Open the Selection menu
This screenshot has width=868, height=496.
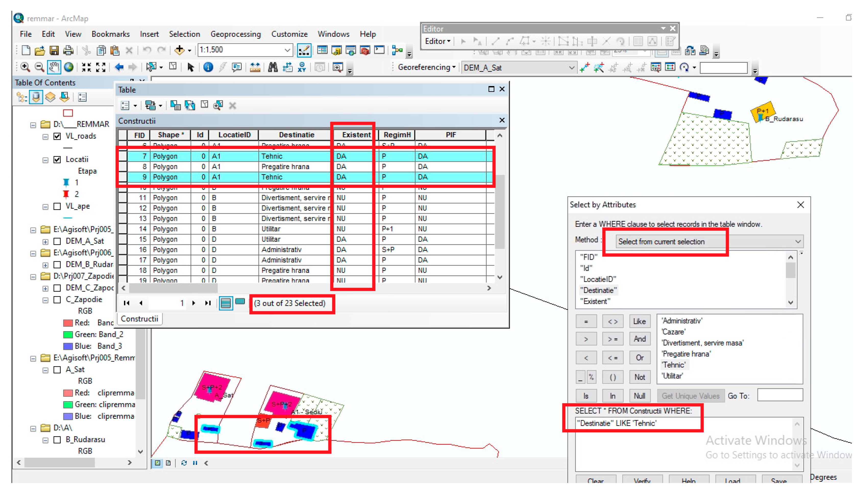tap(184, 34)
